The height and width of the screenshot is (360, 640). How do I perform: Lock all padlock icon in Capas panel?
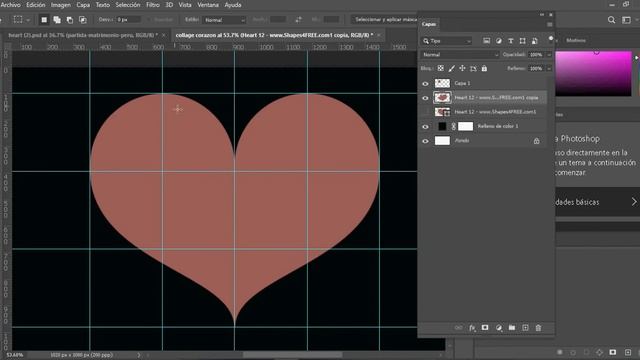(484, 68)
